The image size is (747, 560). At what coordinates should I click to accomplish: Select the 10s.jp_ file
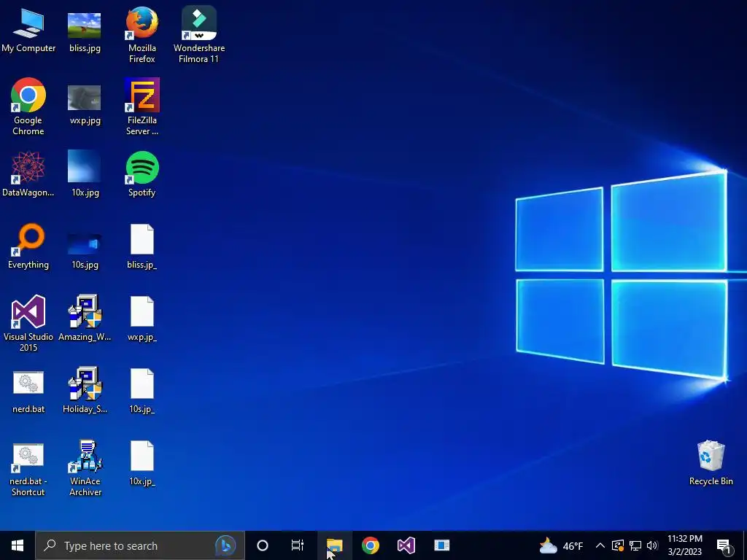coord(142,392)
